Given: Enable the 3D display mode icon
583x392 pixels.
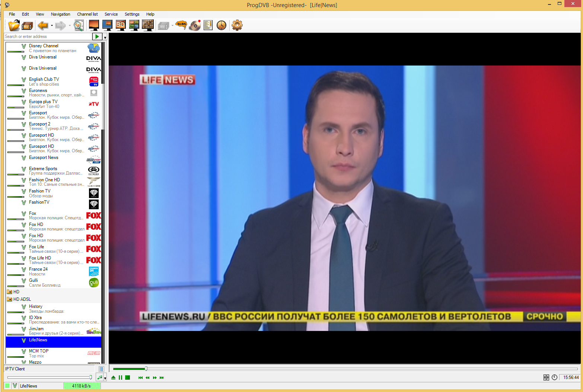Looking at the screenshot, I should pos(121,25).
